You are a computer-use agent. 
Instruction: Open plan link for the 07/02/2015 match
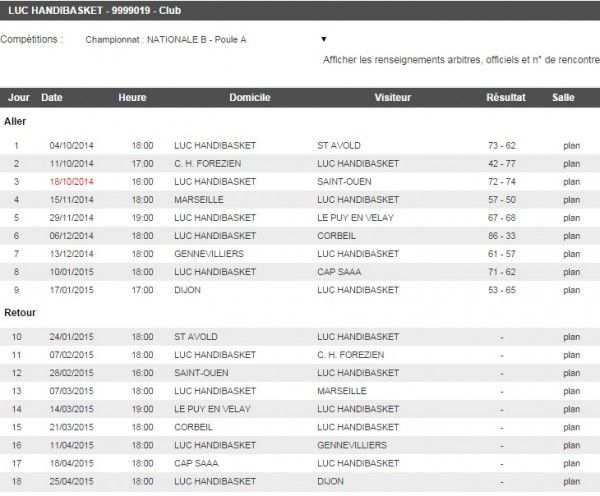(x=571, y=355)
